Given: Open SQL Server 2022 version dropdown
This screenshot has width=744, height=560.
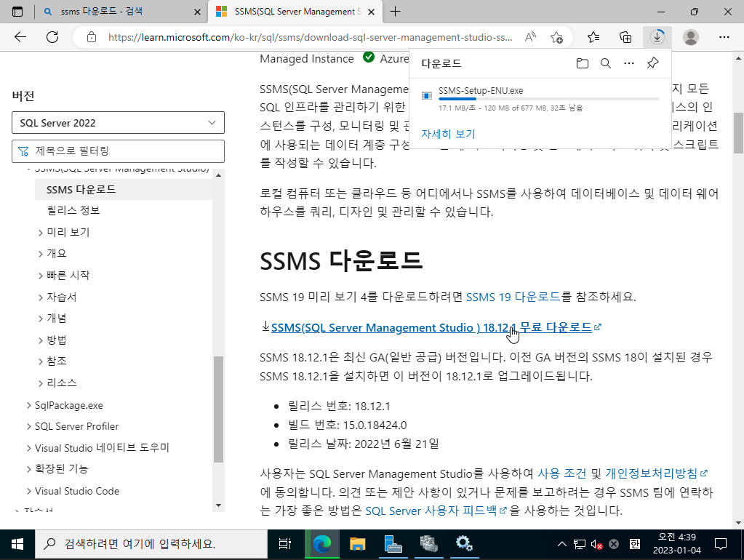Looking at the screenshot, I should pyautogui.click(x=118, y=123).
